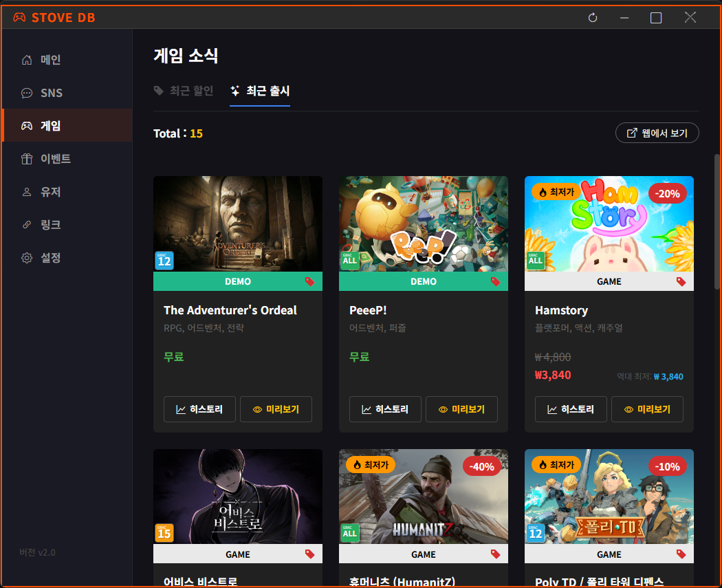Viewport: 722px width, 588px height.
Task: Click tag icon on The Adventurer's Ordeal card
Action: coord(309,282)
